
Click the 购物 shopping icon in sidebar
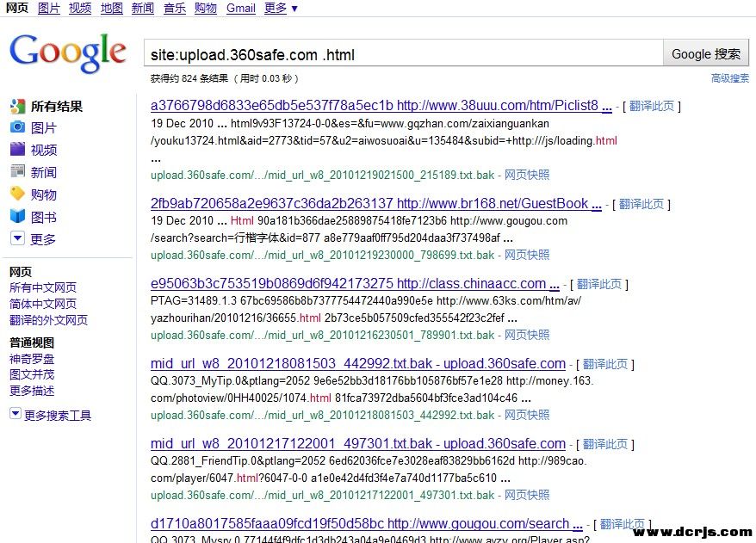coord(17,194)
